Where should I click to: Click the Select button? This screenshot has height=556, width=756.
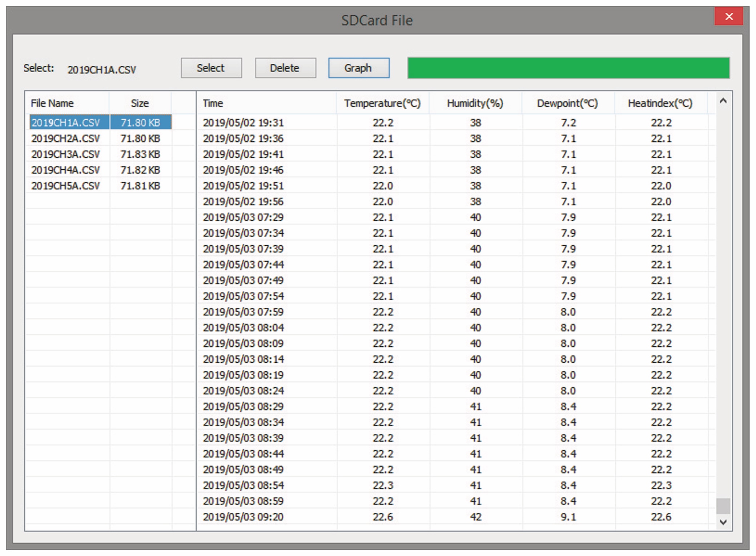click(x=211, y=68)
